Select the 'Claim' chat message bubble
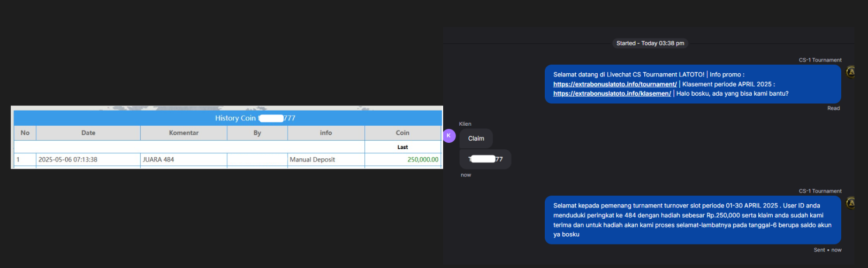 coord(476,139)
